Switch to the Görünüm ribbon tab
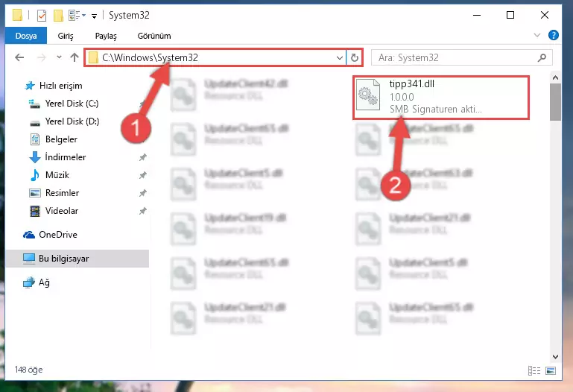Image resolution: width=573 pixels, height=392 pixels. point(154,36)
